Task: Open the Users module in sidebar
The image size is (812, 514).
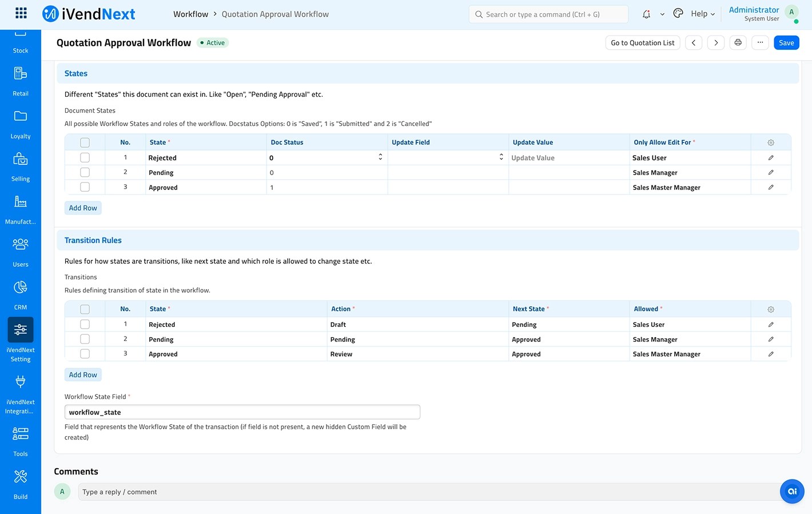Action: (x=21, y=252)
